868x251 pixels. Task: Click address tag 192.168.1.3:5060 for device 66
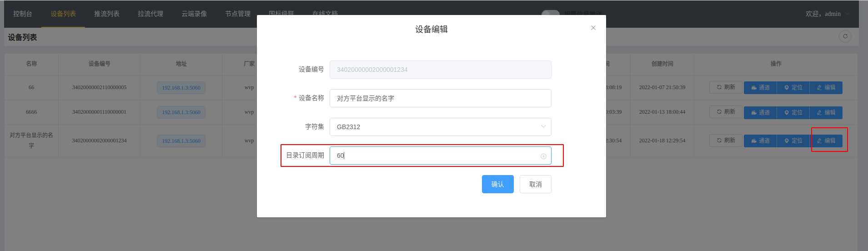tap(181, 88)
